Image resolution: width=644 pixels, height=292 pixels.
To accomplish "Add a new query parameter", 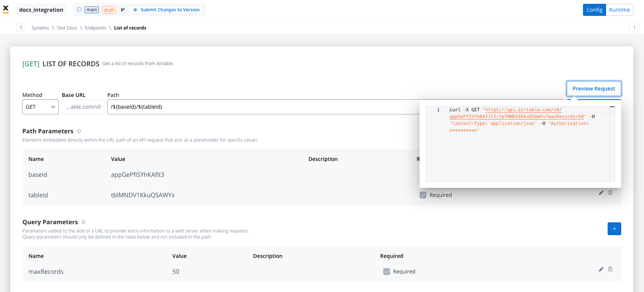I will pyautogui.click(x=614, y=229).
